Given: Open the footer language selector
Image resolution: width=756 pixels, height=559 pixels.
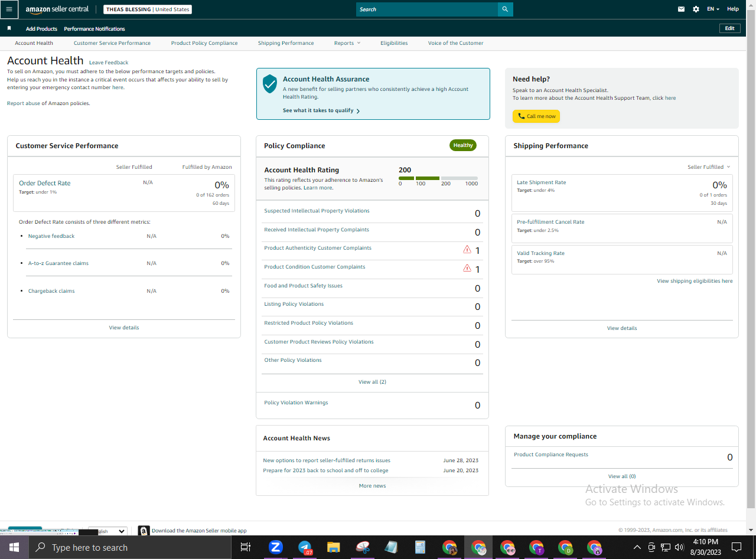Looking at the screenshot, I should (x=107, y=531).
